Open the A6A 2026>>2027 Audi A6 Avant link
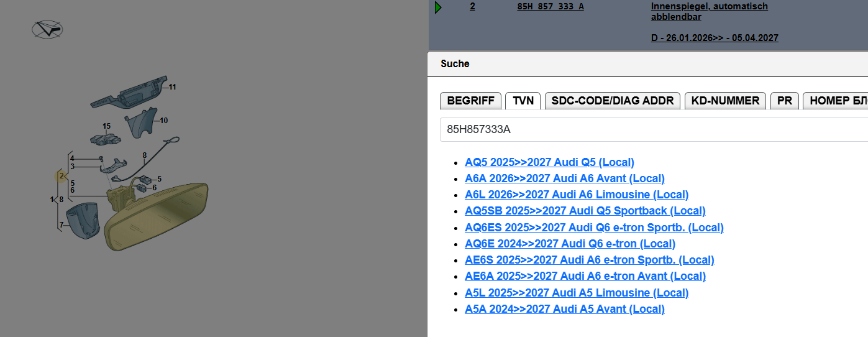This screenshot has width=868, height=337. (564, 178)
